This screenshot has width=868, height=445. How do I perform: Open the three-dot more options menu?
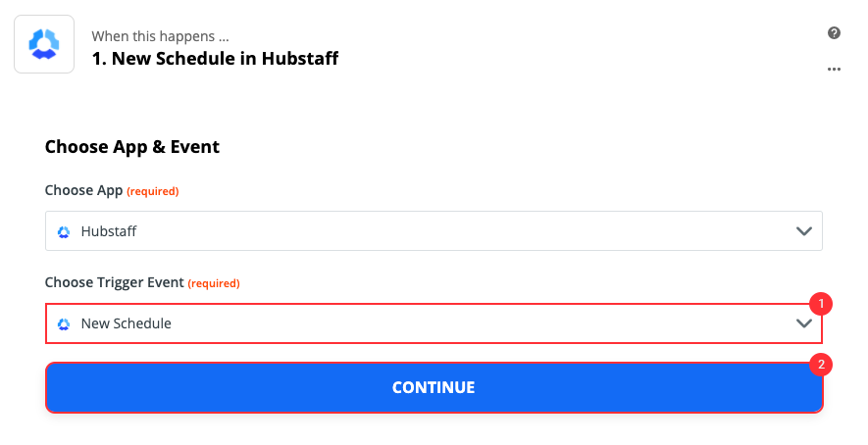(834, 70)
